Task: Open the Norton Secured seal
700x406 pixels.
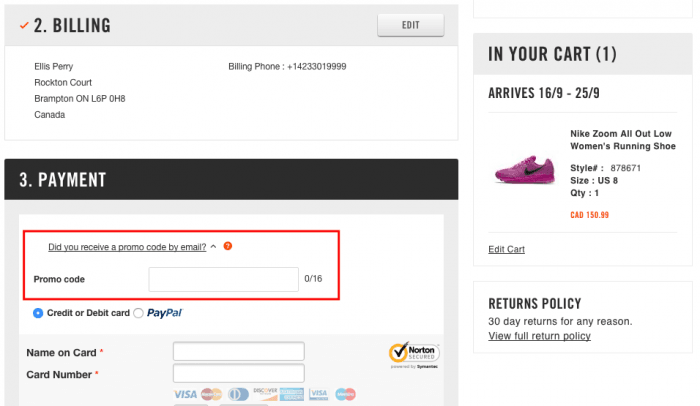Action: [x=414, y=355]
